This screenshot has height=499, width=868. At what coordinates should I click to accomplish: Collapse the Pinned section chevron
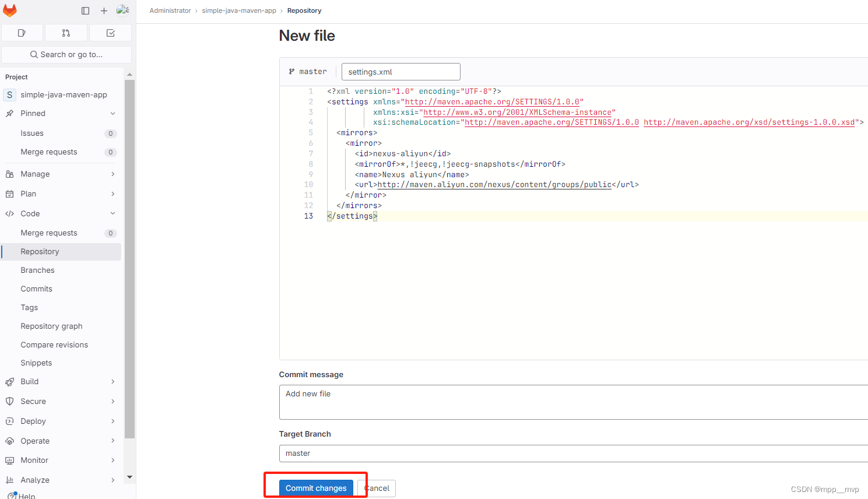point(113,114)
